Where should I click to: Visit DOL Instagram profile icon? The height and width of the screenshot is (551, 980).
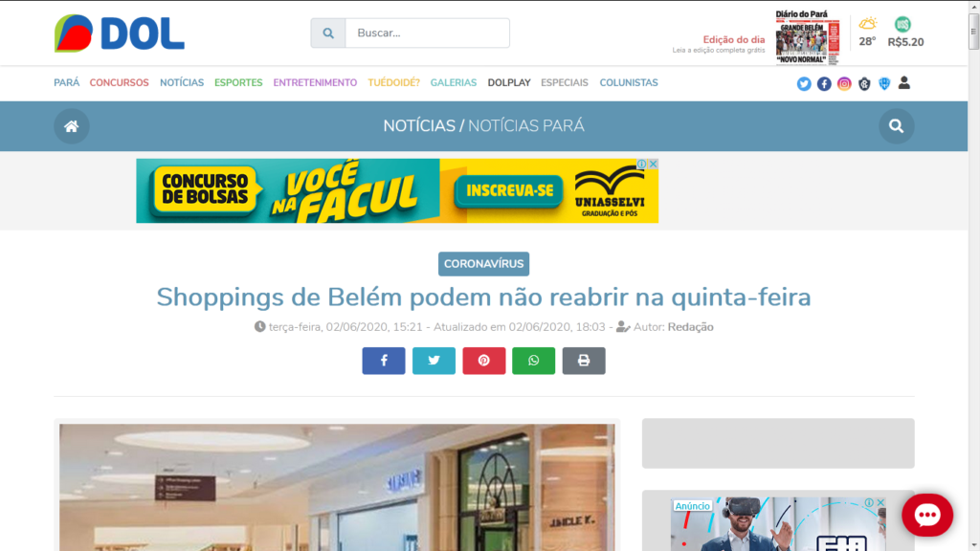point(844,84)
